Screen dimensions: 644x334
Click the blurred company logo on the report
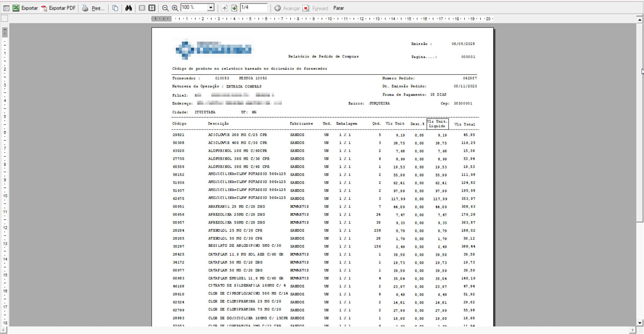pyautogui.click(x=213, y=50)
